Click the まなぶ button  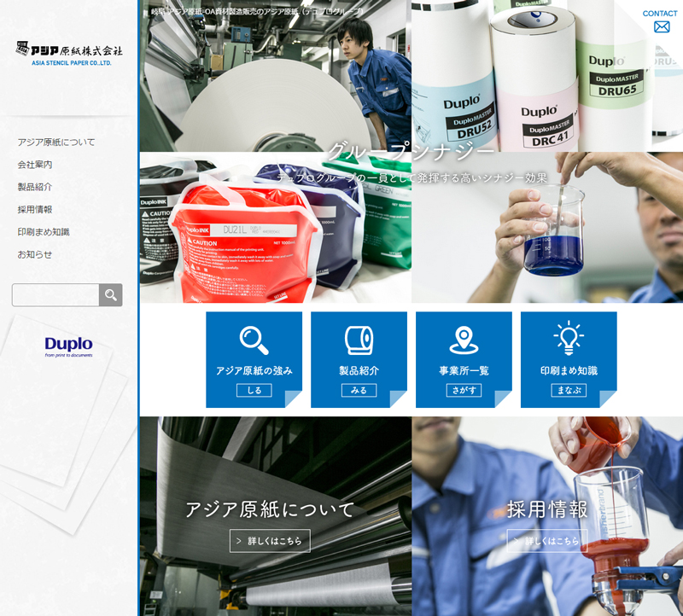568,390
